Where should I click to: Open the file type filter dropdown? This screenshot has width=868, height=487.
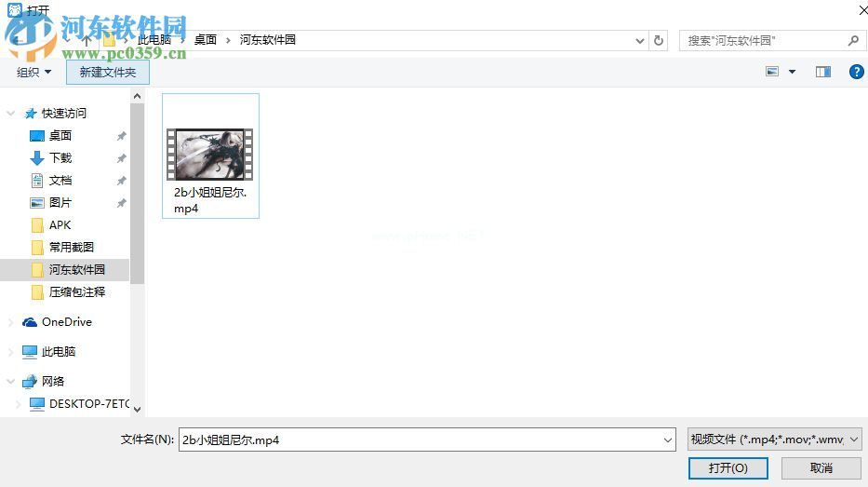coord(774,440)
